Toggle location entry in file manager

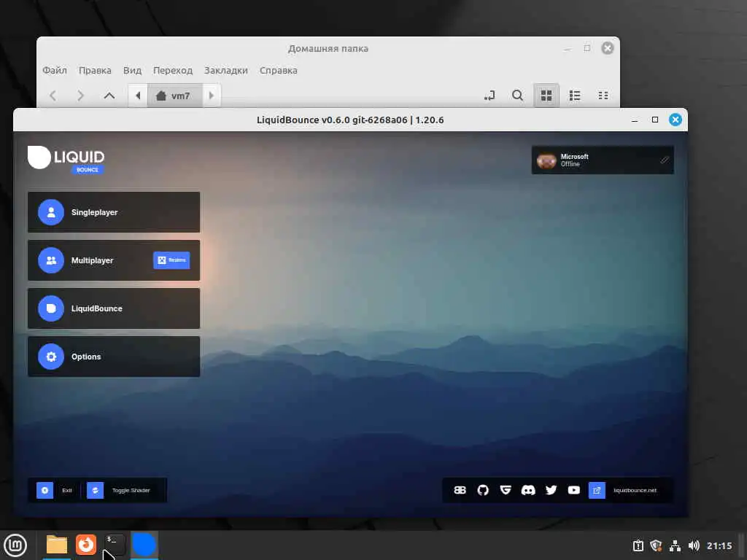click(x=489, y=96)
